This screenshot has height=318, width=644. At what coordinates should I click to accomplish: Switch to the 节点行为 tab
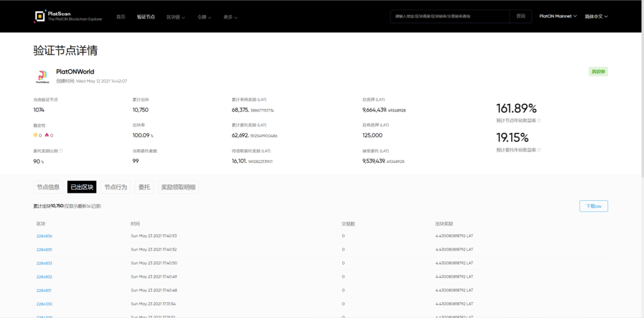click(116, 187)
